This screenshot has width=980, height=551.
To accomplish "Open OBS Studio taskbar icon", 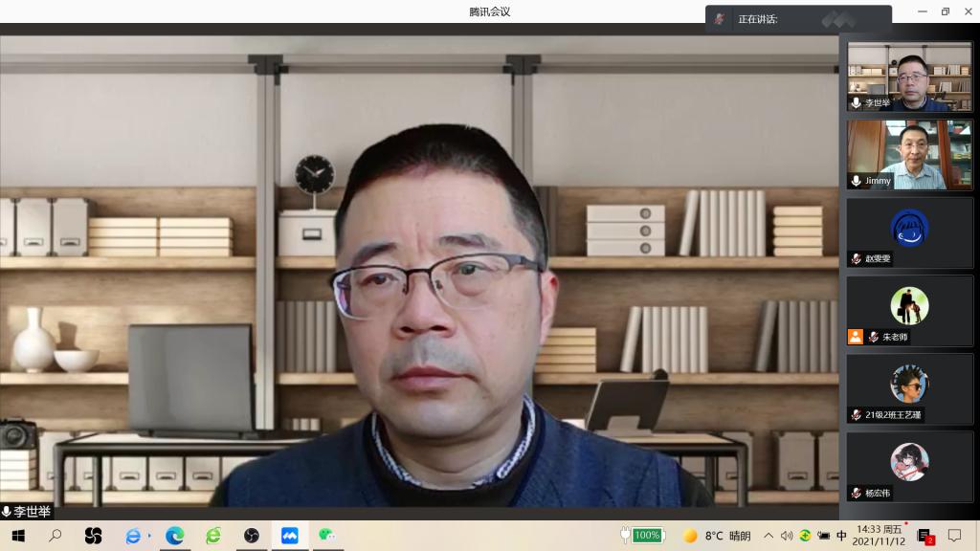I will pos(251,536).
